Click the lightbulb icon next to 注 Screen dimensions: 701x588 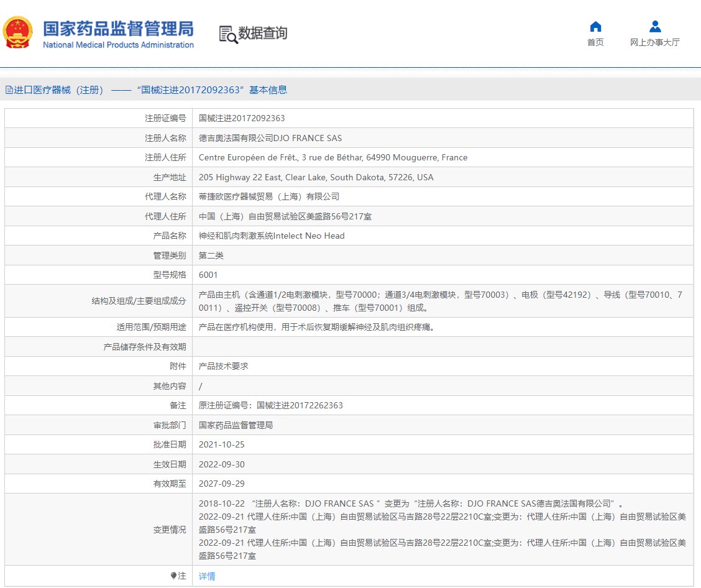(174, 576)
